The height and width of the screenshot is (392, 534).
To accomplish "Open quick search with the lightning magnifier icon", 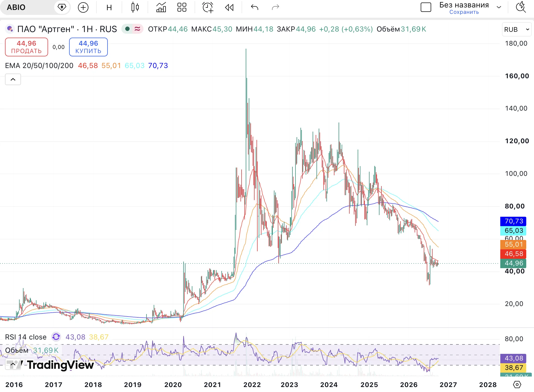I will (x=521, y=7).
